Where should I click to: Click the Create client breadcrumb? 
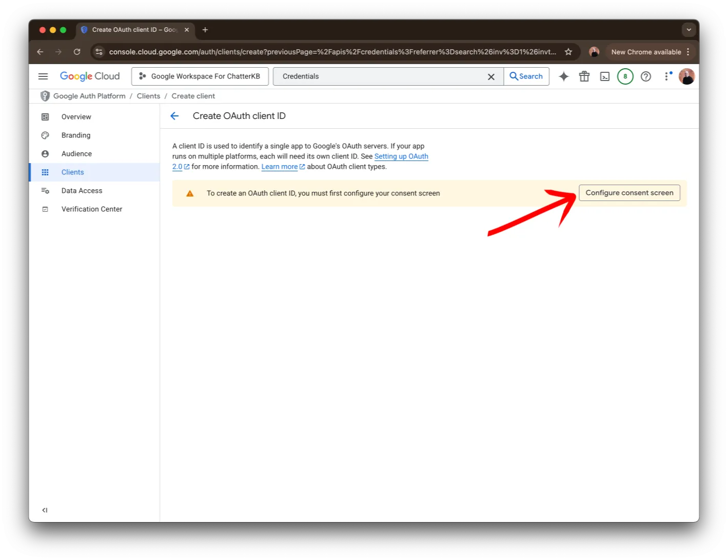tap(193, 96)
